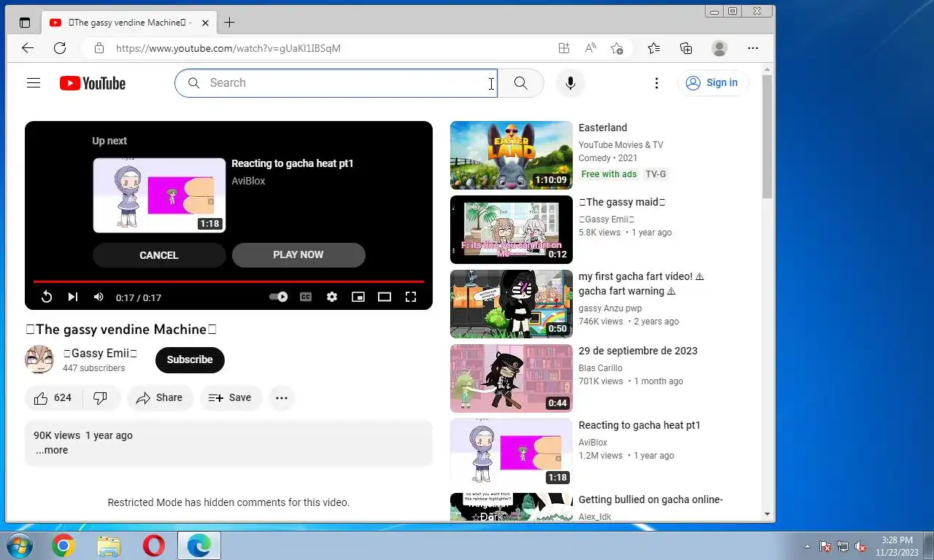Open player settings gear

pyautogui.click(x=332, y=297)
